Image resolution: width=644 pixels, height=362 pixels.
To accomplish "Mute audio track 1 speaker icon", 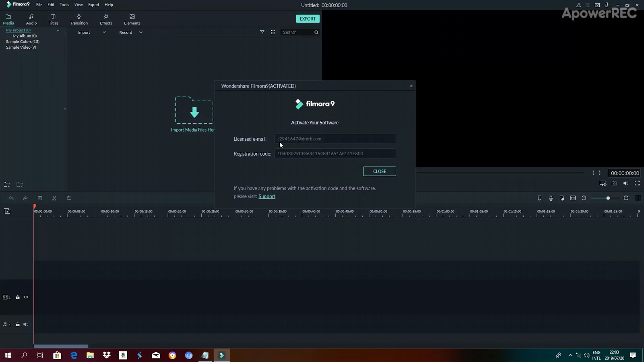I will 26,325.
